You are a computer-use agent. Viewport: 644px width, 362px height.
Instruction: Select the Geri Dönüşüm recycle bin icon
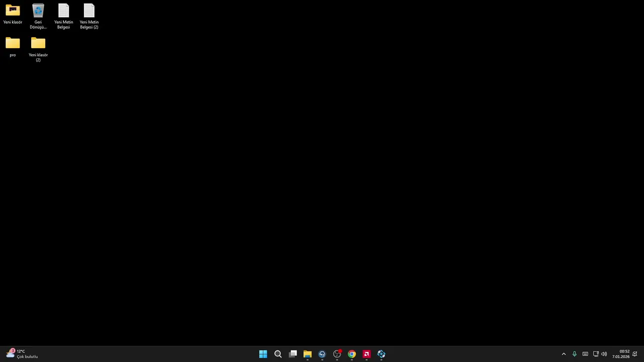click(x=38, y=16)
